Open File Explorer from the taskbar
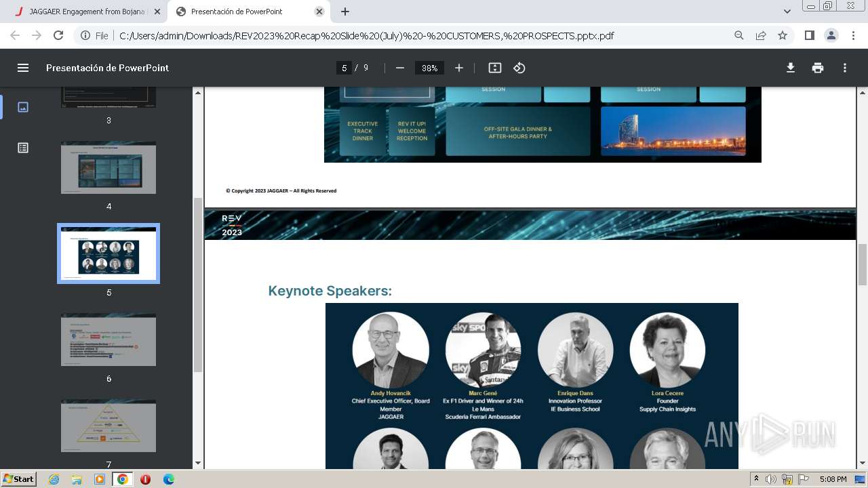 (x=77, y=479)
